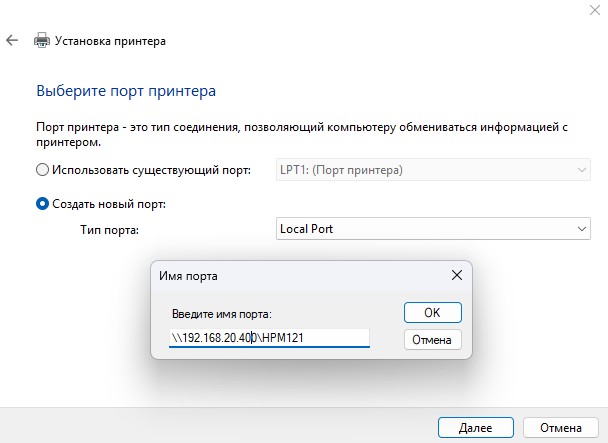The width and height of the screenshot is (608, 443).
Task: Confirm the port name with OK
Action: pyautogui.click(x=433, y=313)
